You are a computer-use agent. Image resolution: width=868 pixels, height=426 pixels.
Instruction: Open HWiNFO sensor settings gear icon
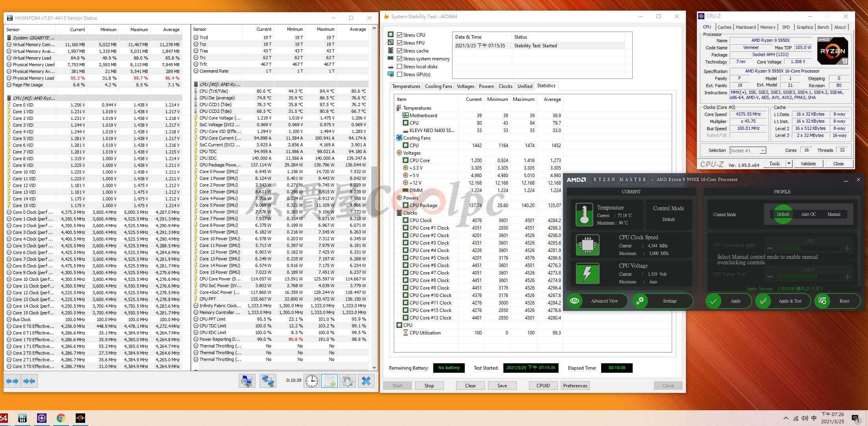coord(347,381)
